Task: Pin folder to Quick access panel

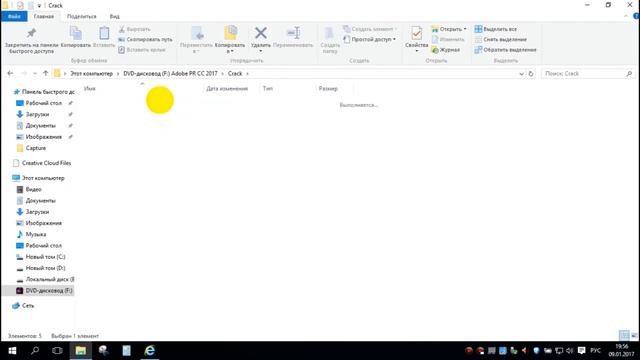Action: [x=31, y=40]
